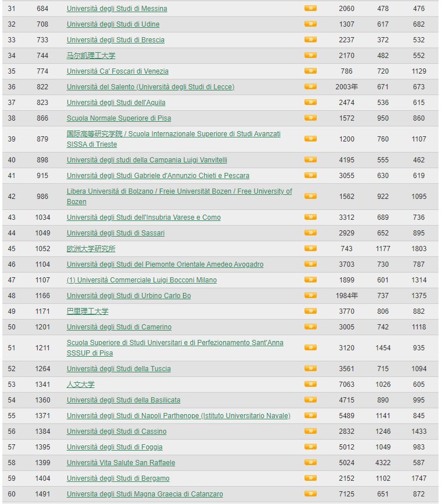Open Napoli Parthenope university link
This screenshot has width=442, height=504.
point(179,416)
